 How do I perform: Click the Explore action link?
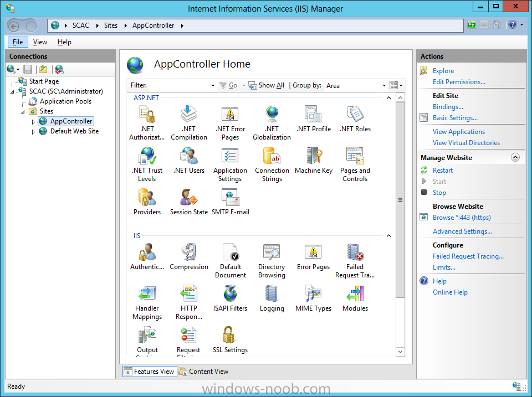click(x=443, y=71)
